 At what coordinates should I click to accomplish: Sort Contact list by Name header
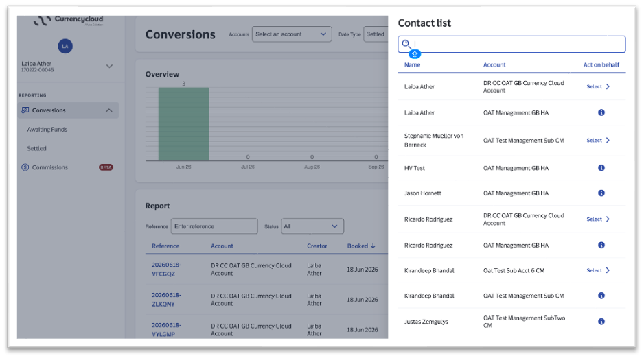[x=412, y=64]
